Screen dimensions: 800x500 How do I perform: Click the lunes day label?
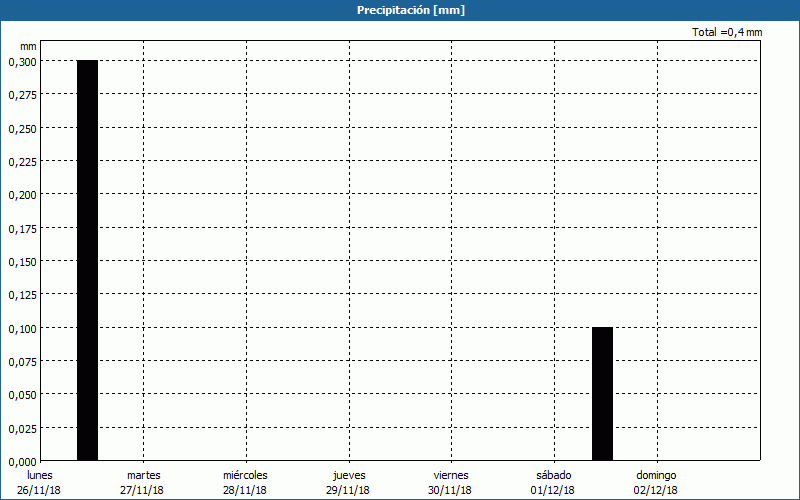40,475
